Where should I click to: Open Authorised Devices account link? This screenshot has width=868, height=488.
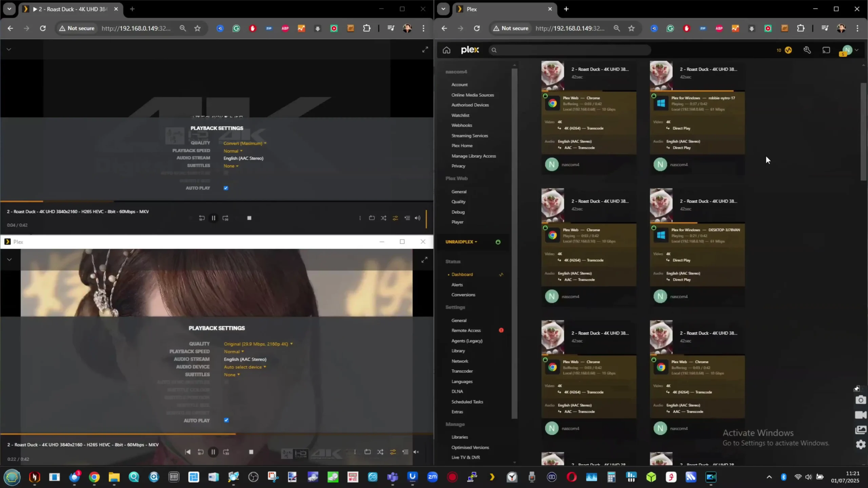[x=470, y=105]
